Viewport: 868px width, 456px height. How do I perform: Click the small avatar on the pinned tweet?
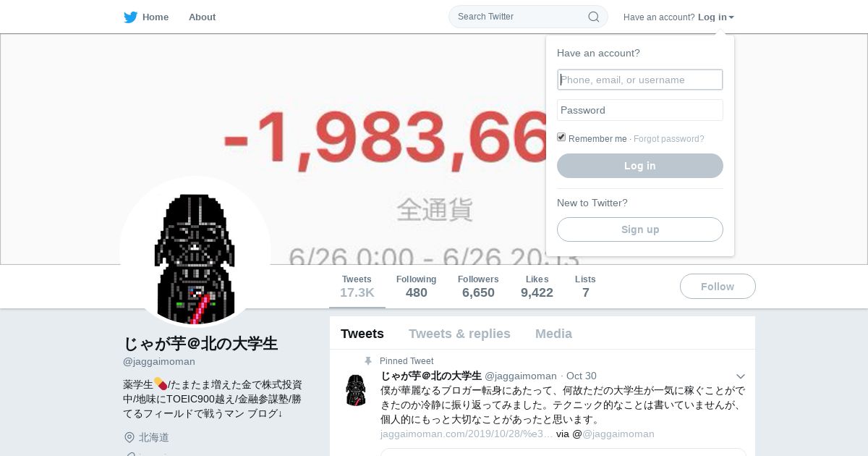coord(355,389)
